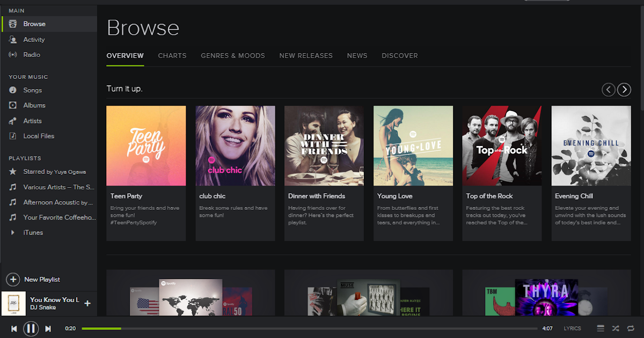Select the Starred by Yuya Ogawa playlist
Viewport: 644px width, 338px height.
pos(54,172)
